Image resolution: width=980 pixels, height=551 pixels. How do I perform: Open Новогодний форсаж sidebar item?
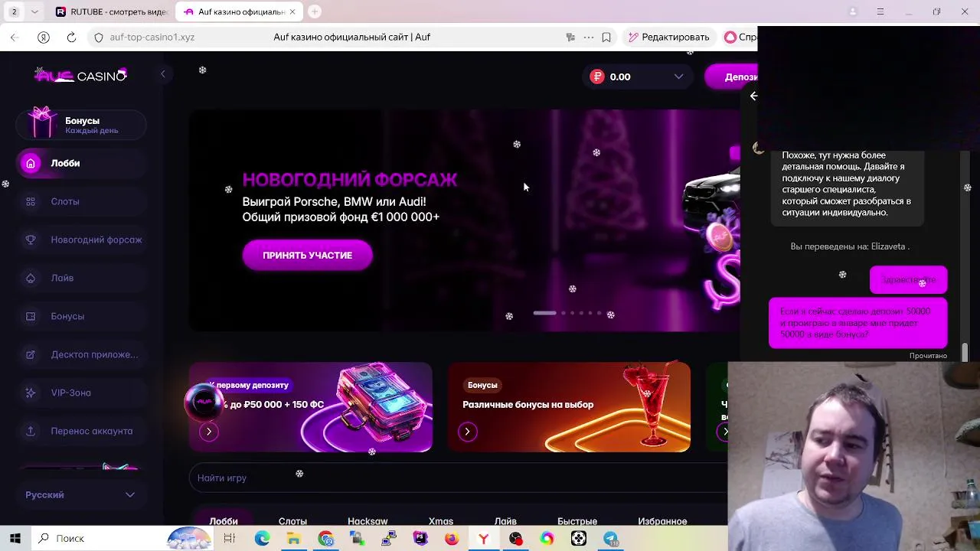(81, 240)
